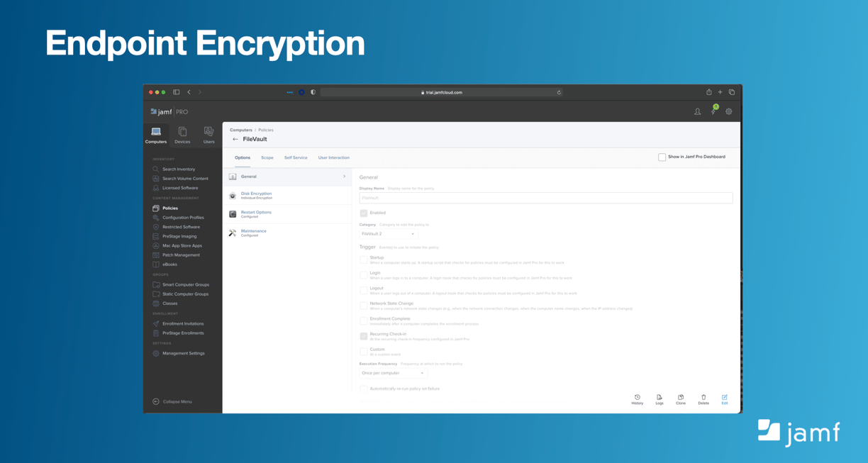
Task: Open the Category dropdown FileVault 2
Action: [x=389, y=234]
